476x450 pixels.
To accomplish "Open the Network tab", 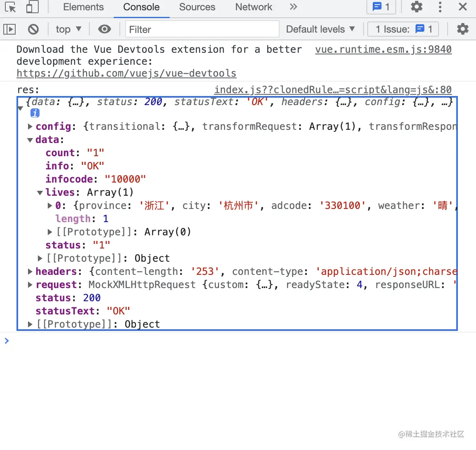I will tap(254, 7).
